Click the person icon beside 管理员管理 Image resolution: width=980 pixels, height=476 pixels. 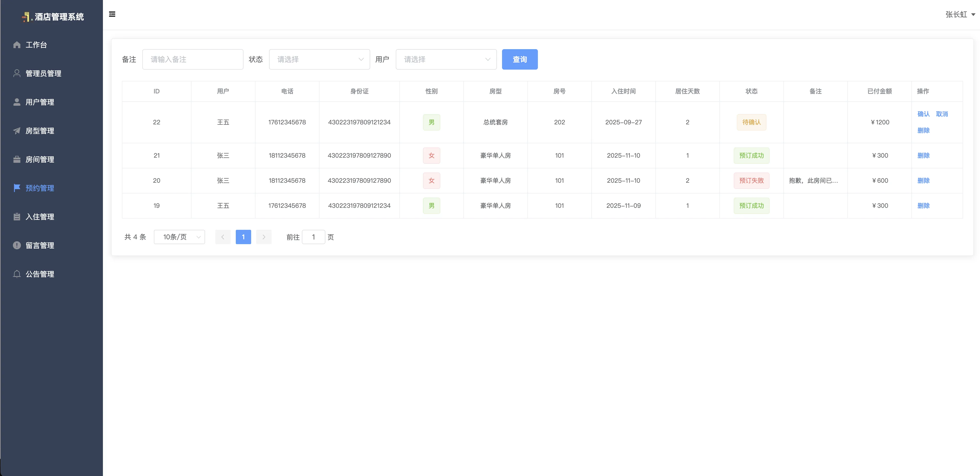17,73
